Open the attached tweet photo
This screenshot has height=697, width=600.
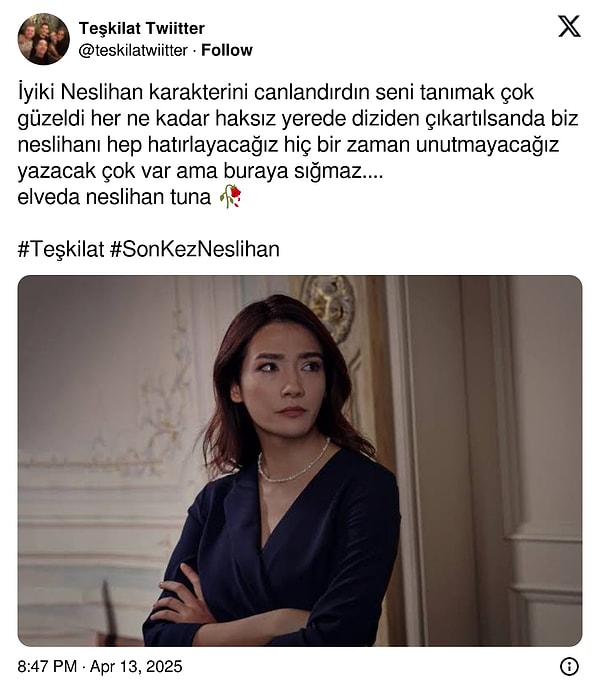[x=300, y=461]
